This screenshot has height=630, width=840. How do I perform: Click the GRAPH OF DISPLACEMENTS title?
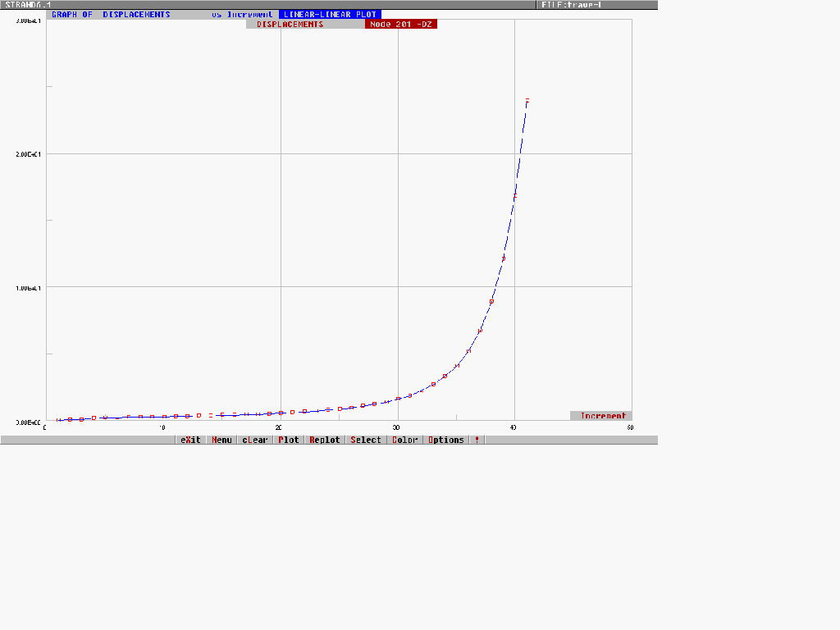(x=111, y=15)
